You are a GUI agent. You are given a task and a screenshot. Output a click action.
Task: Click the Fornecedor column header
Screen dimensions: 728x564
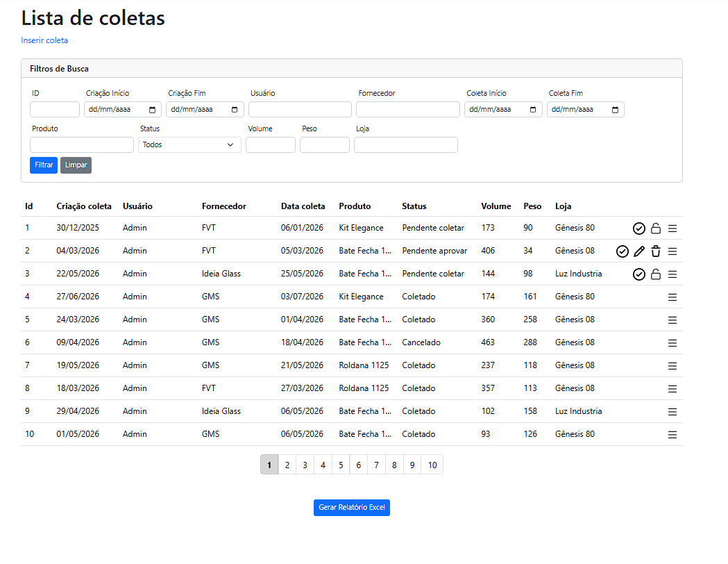coord(223,206)
